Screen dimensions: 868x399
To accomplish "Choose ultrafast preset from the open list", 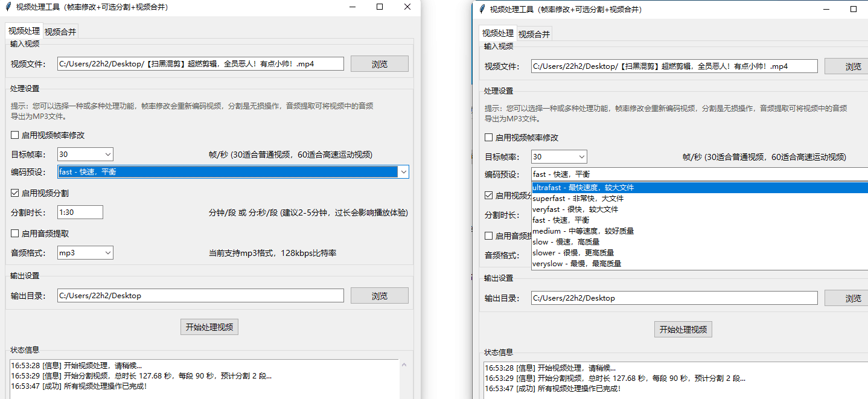I will (583, 188).
